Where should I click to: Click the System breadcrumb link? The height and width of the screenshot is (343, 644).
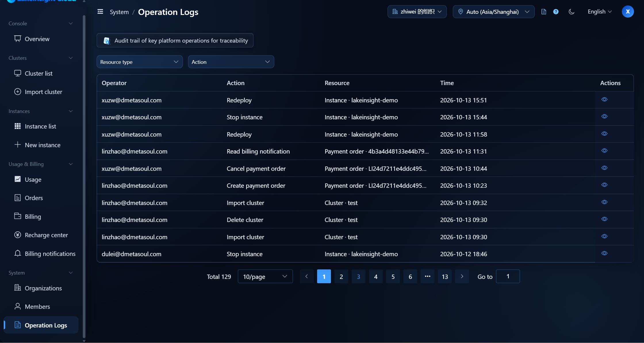119,12
